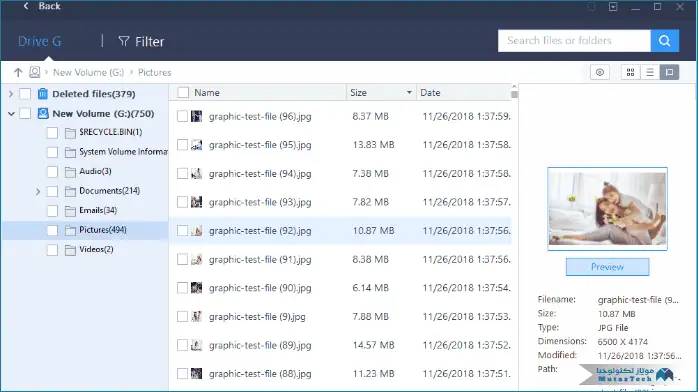Image resolution: width=698 pixels, height=392 pixels.
Task: Tick checkbox for graphic-test-file (91).jpg
Action: click(182, 259)
